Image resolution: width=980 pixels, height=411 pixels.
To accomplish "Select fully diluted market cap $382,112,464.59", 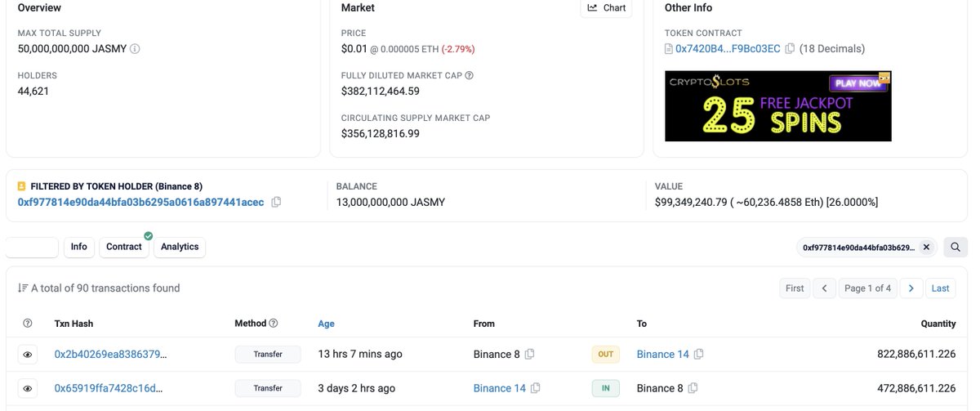I will (x=380, y=92).
